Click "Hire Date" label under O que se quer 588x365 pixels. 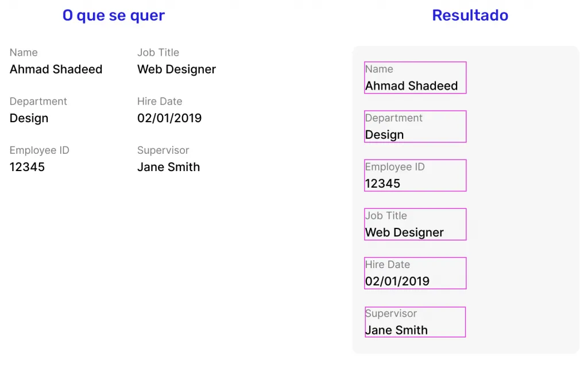pyautogui.click(x=160, y=101)
